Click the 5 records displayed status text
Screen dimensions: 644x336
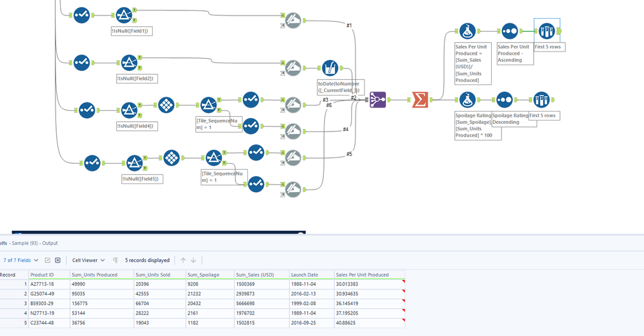tap(147, 260)
